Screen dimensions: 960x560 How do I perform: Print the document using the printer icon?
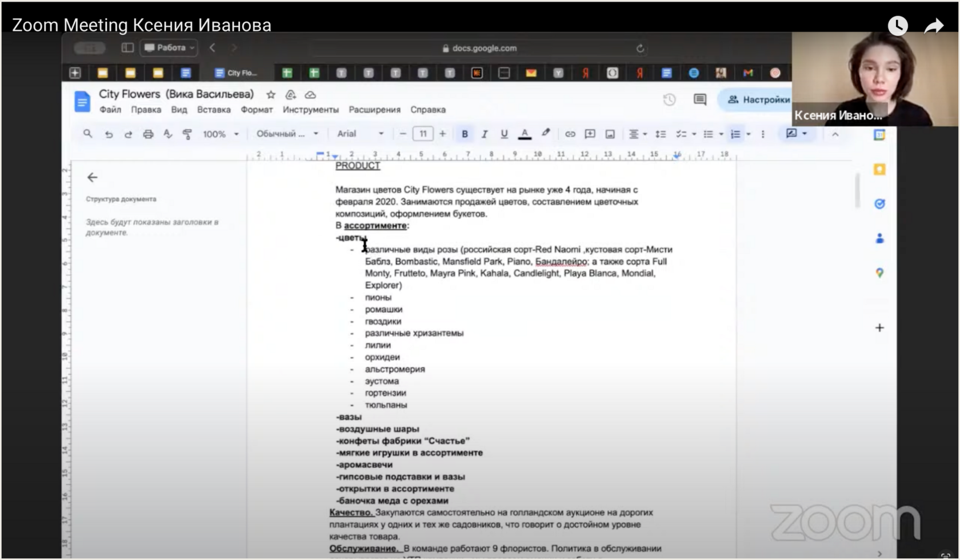tap(148, 134)
